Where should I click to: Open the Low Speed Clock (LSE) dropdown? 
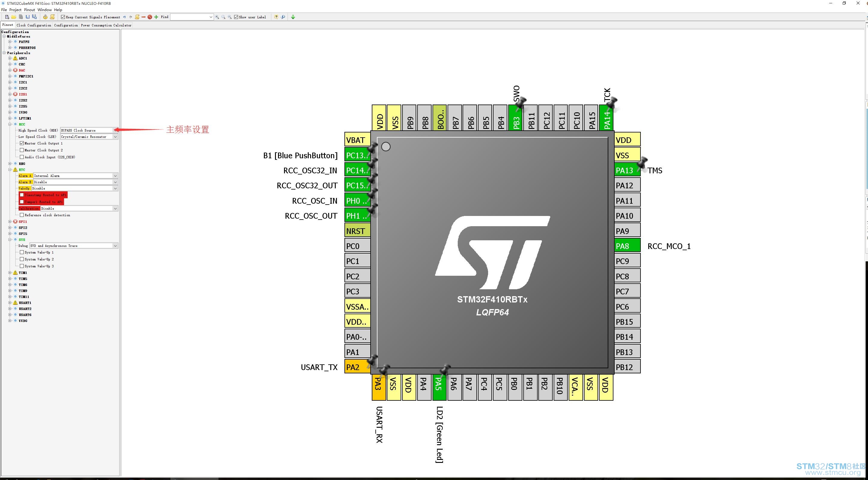pos(89,137)
